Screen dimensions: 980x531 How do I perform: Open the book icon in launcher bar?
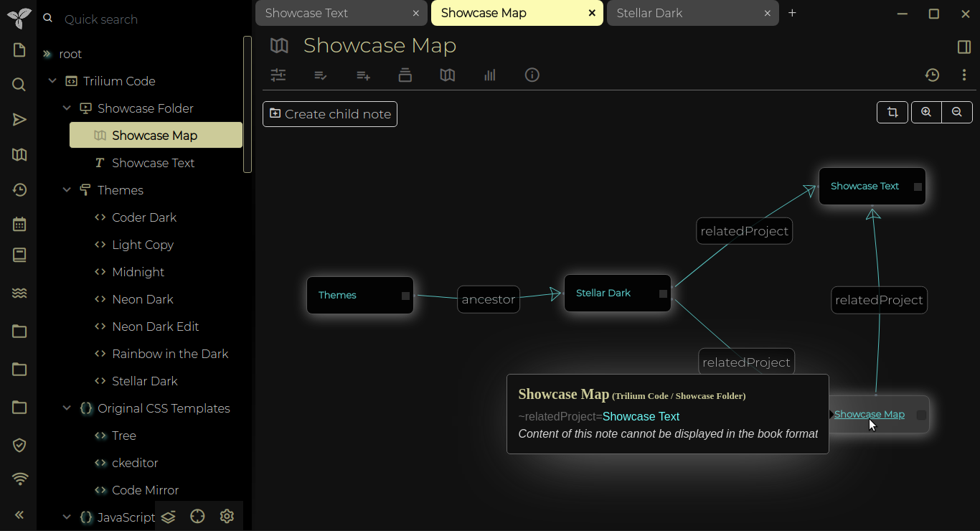19,255
